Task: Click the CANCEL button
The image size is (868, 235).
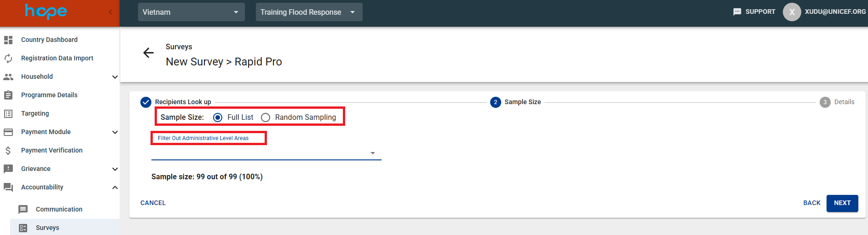Action: [153, 203]
